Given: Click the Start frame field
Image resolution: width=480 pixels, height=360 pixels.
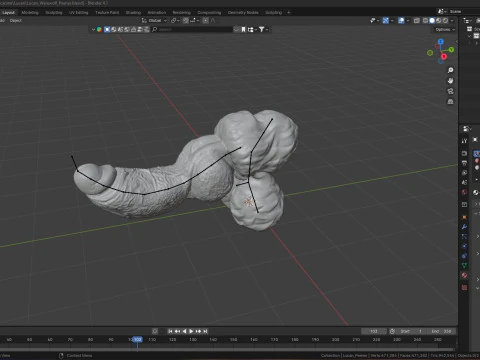Looking at the screenshot, I should pos(411,331).
